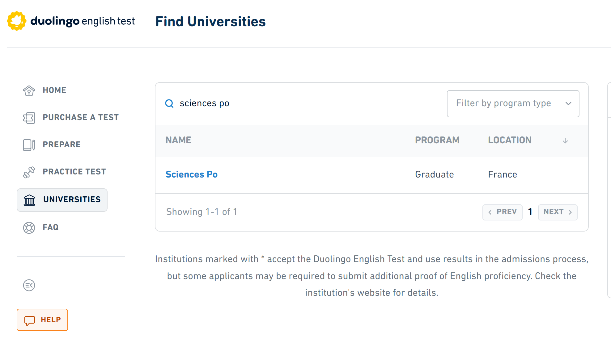Click the search field containing sciences po
Screen dimensions: 611x364
(301, 103)
